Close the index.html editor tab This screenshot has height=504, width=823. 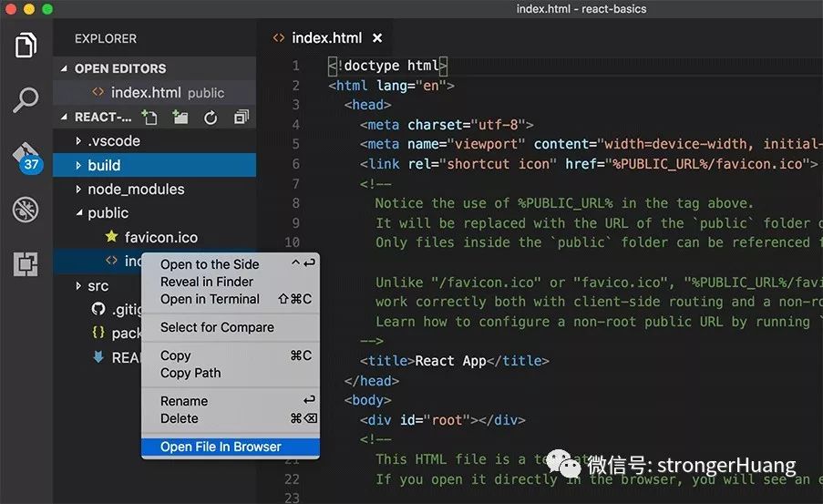[376, 37]
